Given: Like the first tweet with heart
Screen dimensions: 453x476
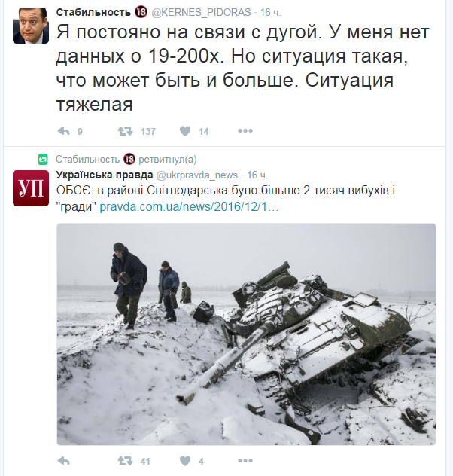Looking at the screenshot, I should coord(185,131).
